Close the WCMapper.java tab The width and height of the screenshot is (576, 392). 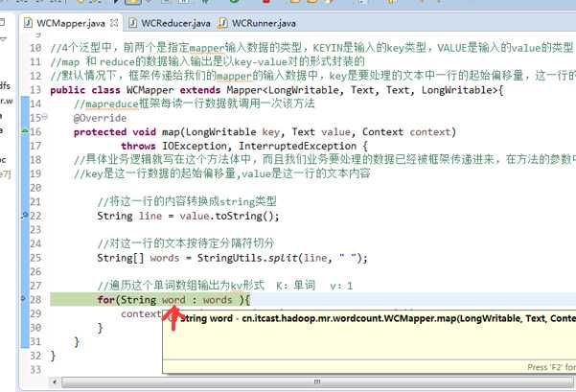point(114,23)
